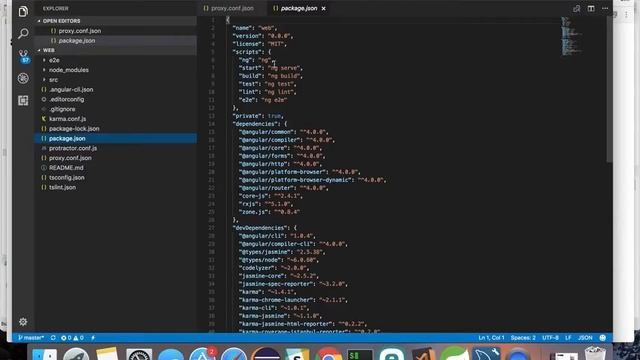The image size is (640, 360).
Task: Open Google Chrome from the Dock
Action: [328, 354]
